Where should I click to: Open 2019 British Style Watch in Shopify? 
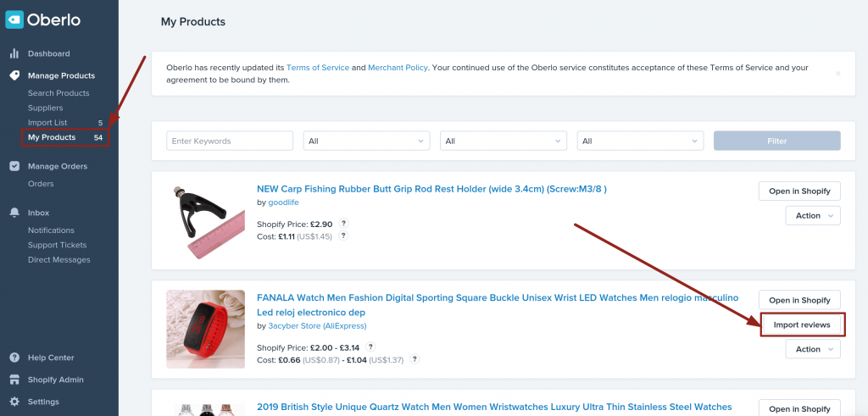pyautogui.click(x=799, y=408)
